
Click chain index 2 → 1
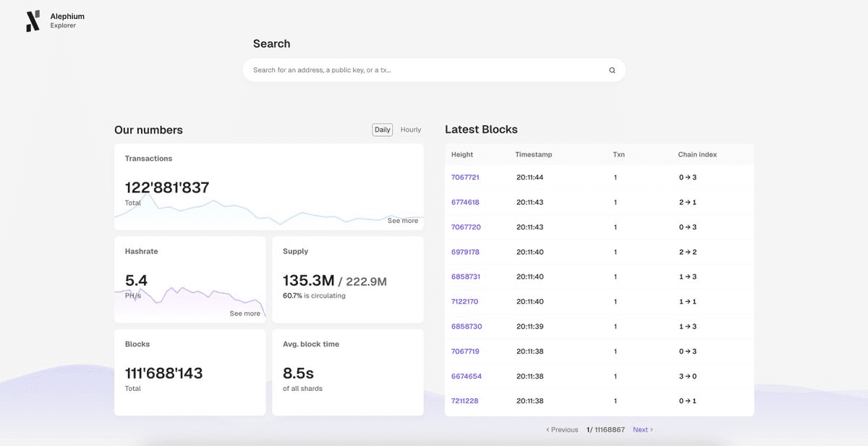click(x=688, y=202)
